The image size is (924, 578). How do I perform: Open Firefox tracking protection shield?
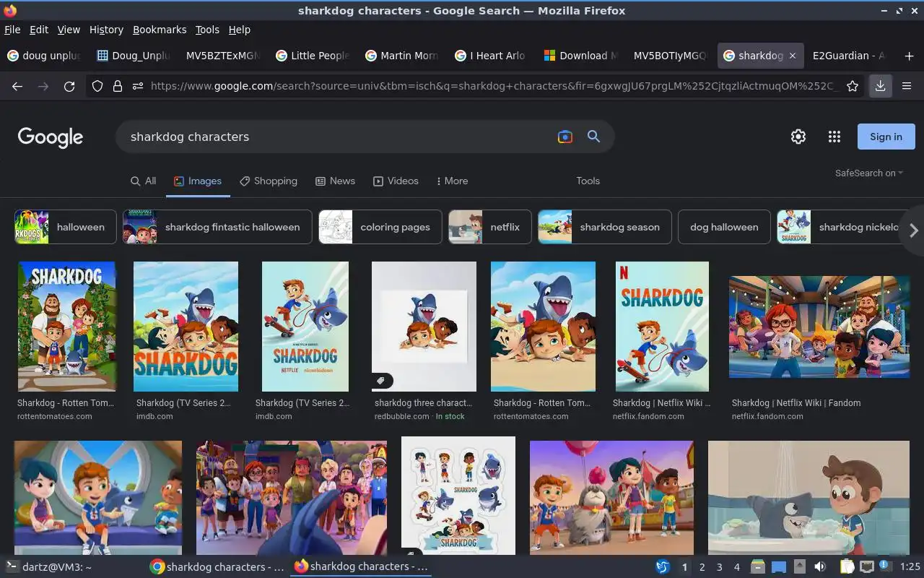coord(97,86)
